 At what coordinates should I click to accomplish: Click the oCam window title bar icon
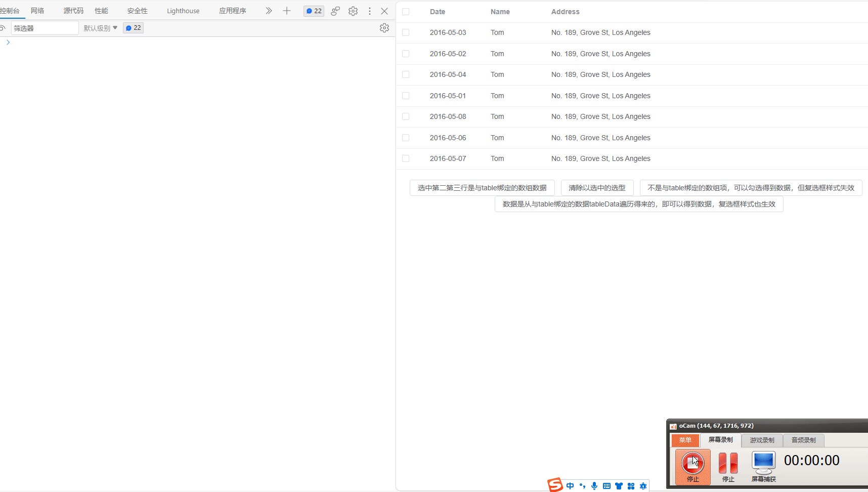pos(673,426)
